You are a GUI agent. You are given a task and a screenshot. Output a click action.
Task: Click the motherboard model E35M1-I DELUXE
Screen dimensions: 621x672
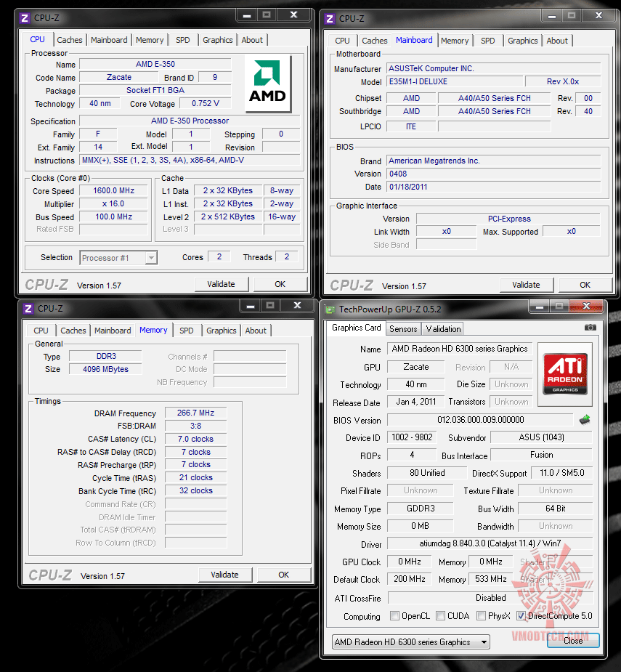pos(455,81)
